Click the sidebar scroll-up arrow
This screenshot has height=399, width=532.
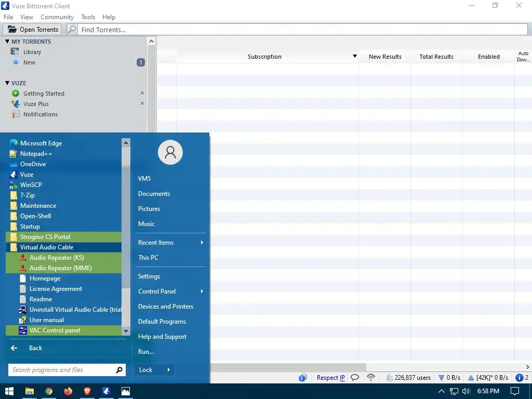(151, 41)
